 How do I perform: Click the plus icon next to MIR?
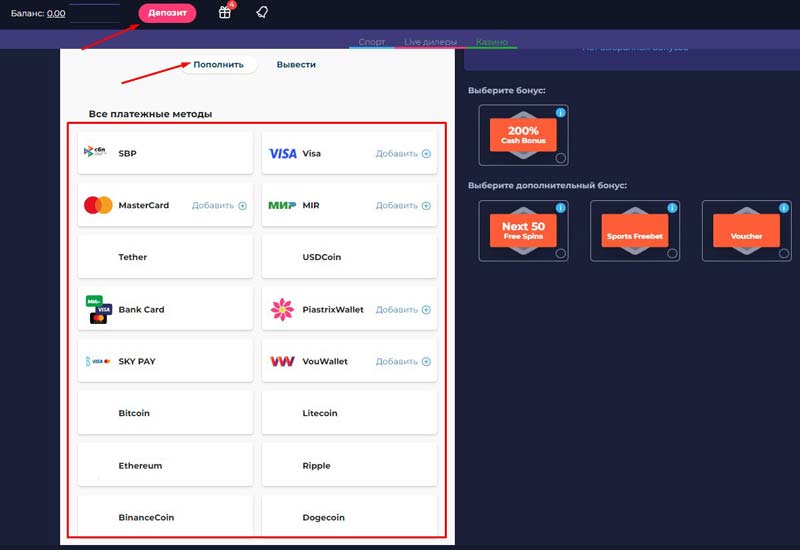[x=426, y=206]
